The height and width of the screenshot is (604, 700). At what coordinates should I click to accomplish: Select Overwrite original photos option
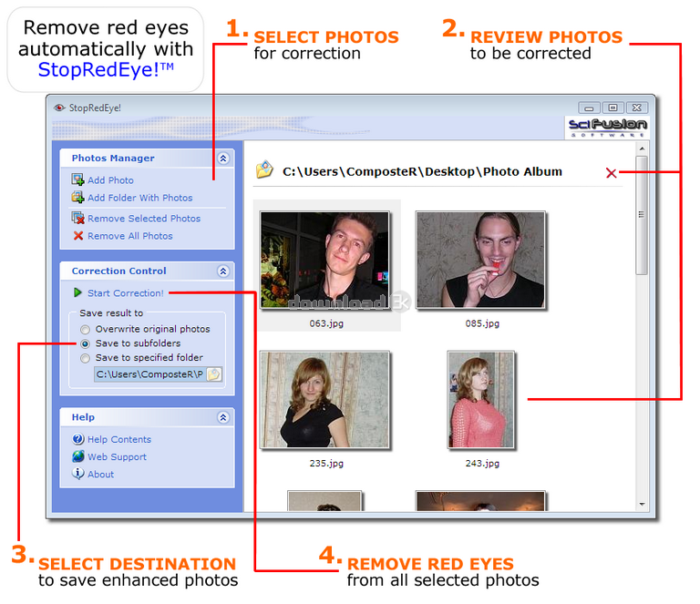pyautogui.click(x=85, y=330)
